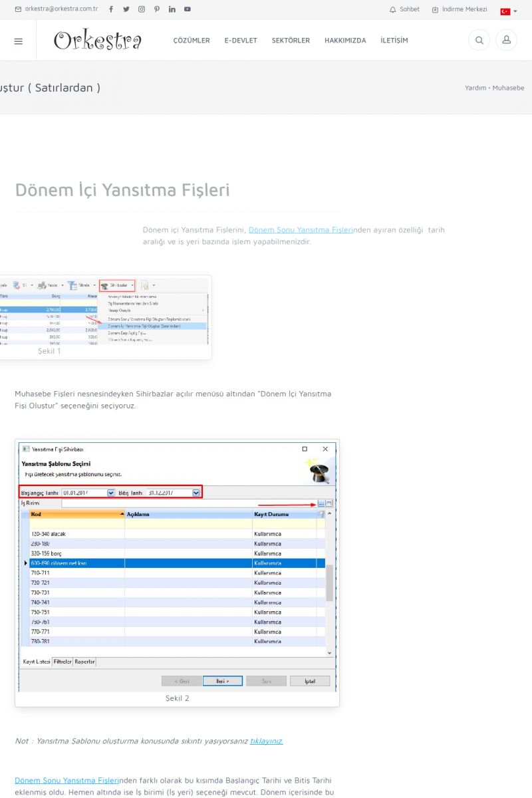Image resolution: width=532 pixels, height=798 pixels.
Task: Open the LinkedIn icon link
Action: point(172,9)
